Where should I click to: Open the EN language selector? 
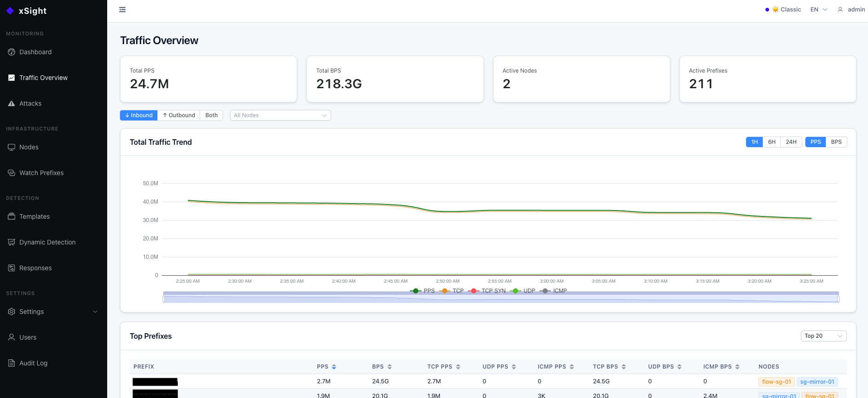(x=818, y=10)
